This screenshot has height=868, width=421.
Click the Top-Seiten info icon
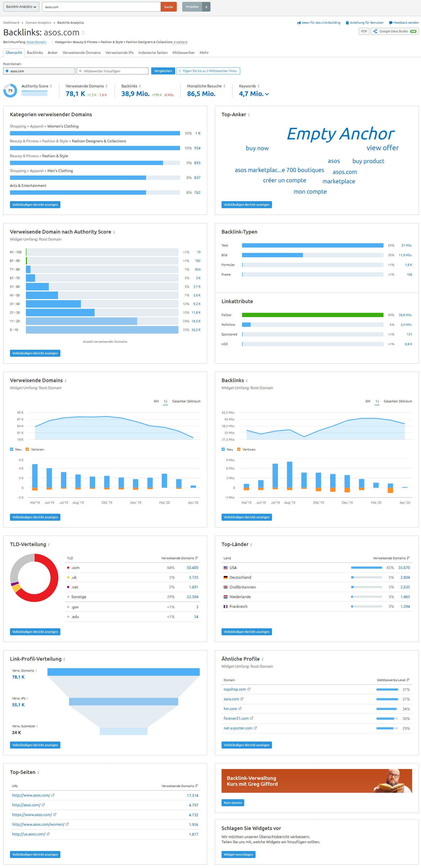tap(38, 773)
